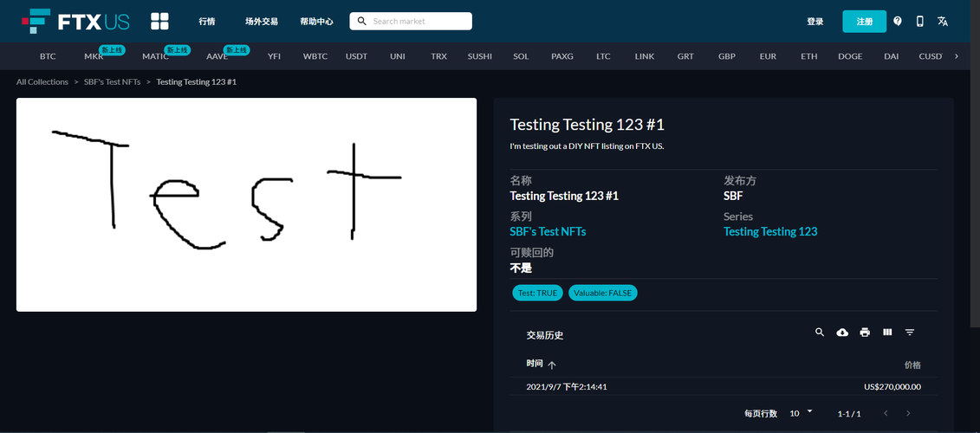Select BTC in the ticker bar
The height and width of the screenshot is (433, 980).
point(48,56)
